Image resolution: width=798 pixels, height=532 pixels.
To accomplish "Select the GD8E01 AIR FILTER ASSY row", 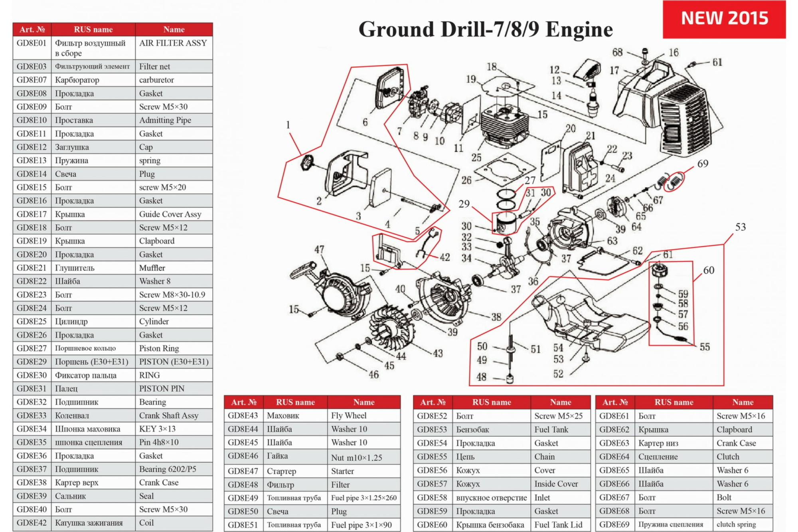I will tap(113, 48).
